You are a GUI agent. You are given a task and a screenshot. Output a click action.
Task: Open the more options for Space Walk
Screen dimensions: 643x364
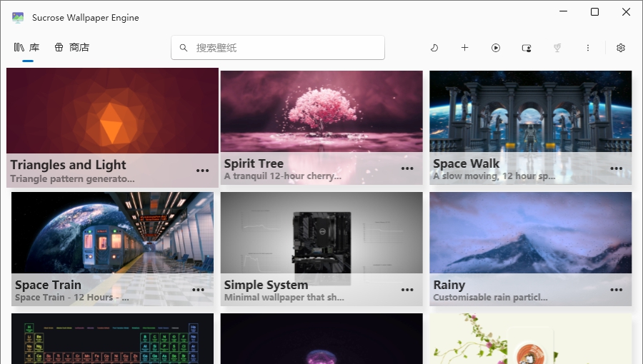click(616, 168)
